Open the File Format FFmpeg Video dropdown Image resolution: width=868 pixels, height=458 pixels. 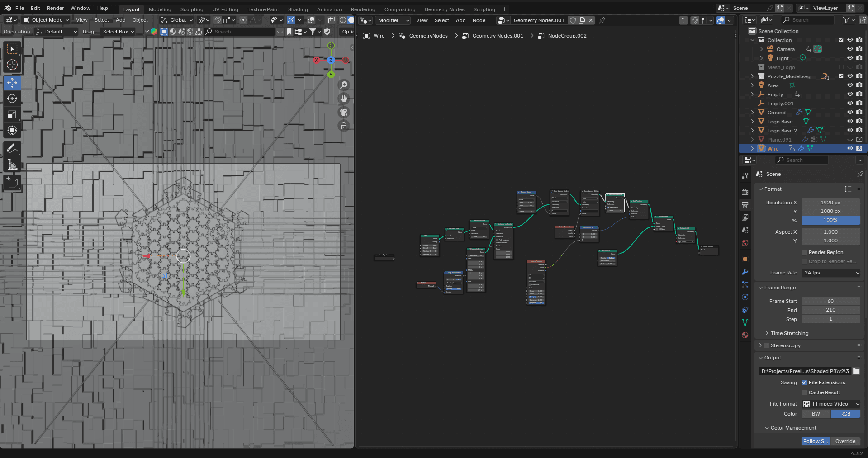pyautogui.click(x=831, y=404)
